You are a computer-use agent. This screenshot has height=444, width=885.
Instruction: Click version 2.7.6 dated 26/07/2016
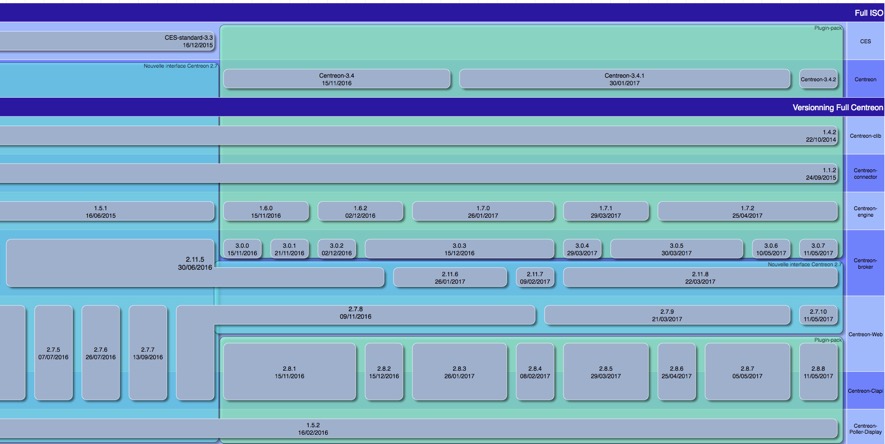tap(100, 353)
